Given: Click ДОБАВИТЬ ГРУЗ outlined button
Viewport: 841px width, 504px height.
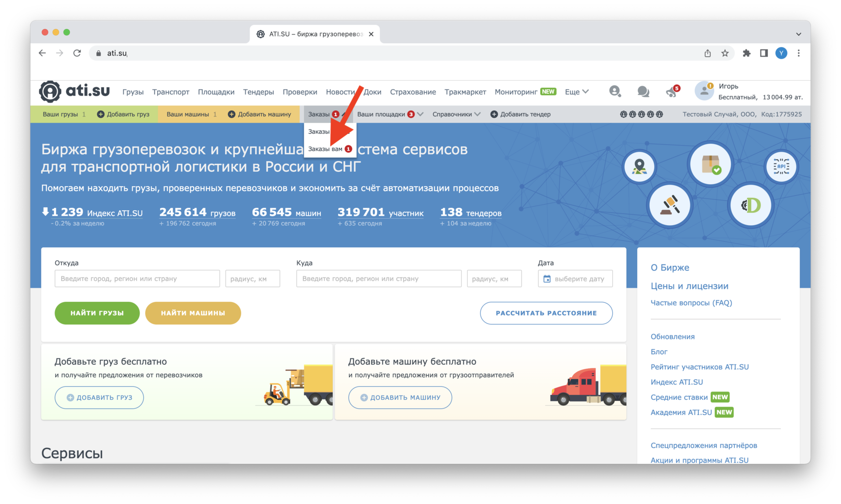Looking at the screenshot, I should 99,397.
